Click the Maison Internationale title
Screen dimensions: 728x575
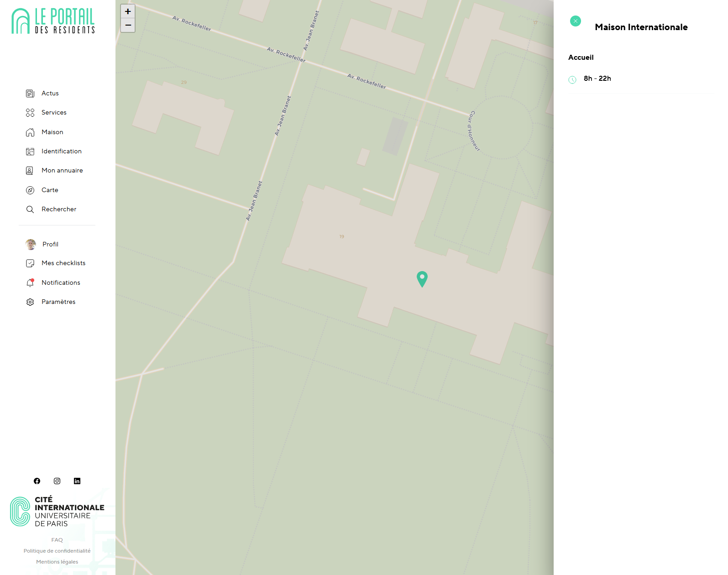641,27
